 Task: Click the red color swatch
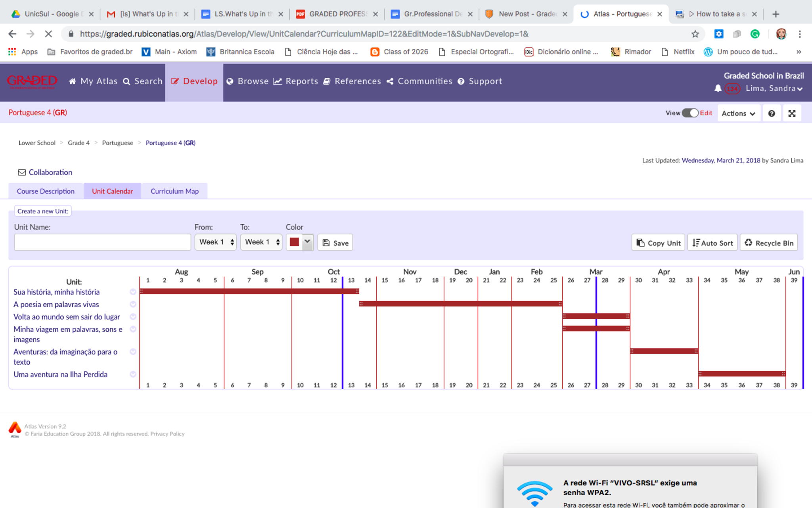294,242
